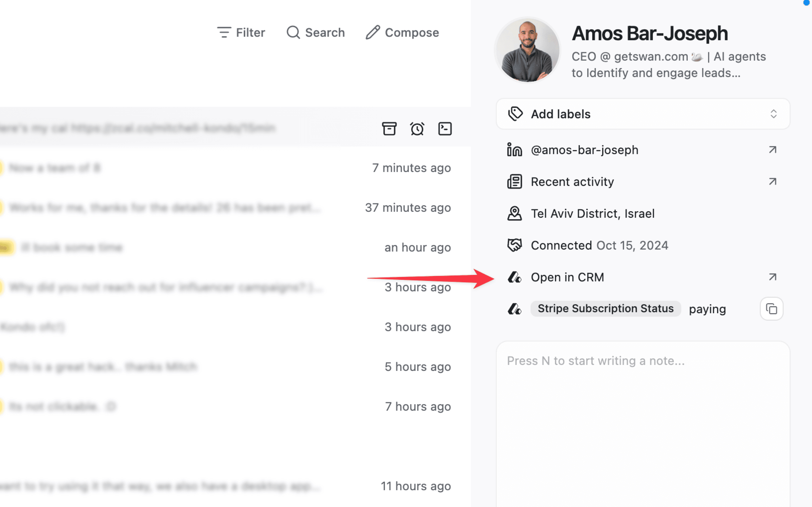Open the external arrow for Recent activity
812x507 pixels.
(x=773, y=182)
